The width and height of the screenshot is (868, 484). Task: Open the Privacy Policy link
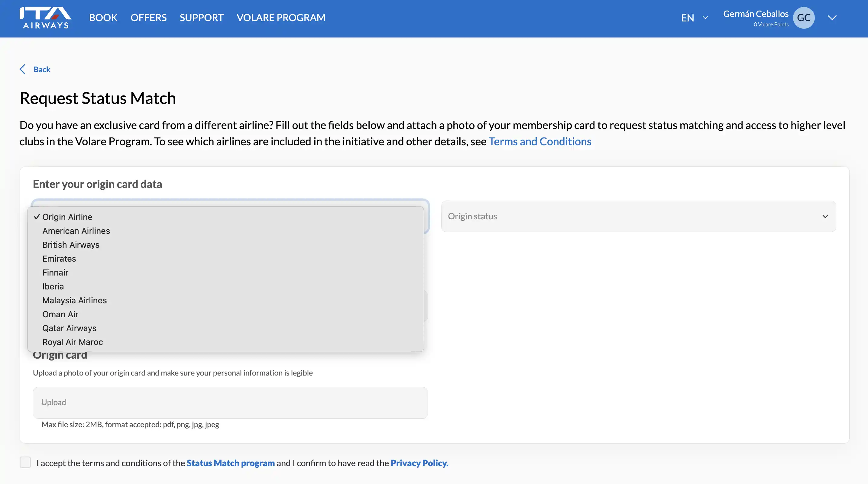point(419,463)
